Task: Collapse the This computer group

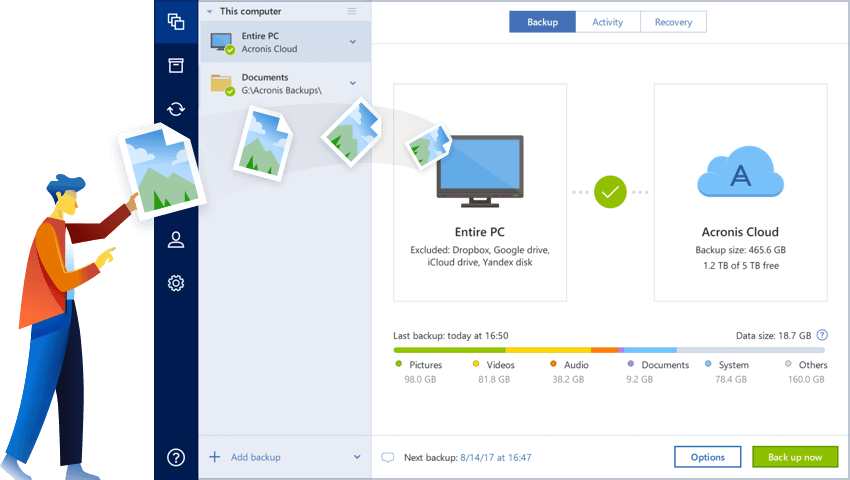Action: click(209, 11)
